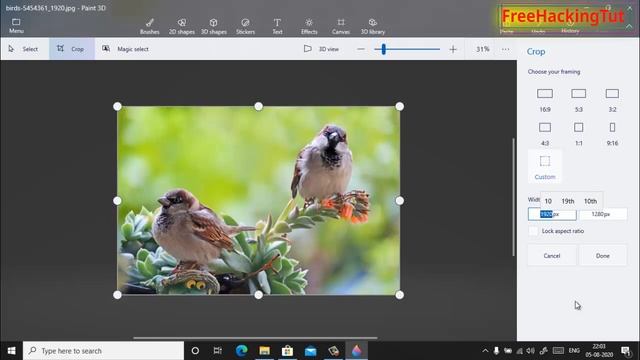Open 3D shapes tab

(x=213, y=26)
